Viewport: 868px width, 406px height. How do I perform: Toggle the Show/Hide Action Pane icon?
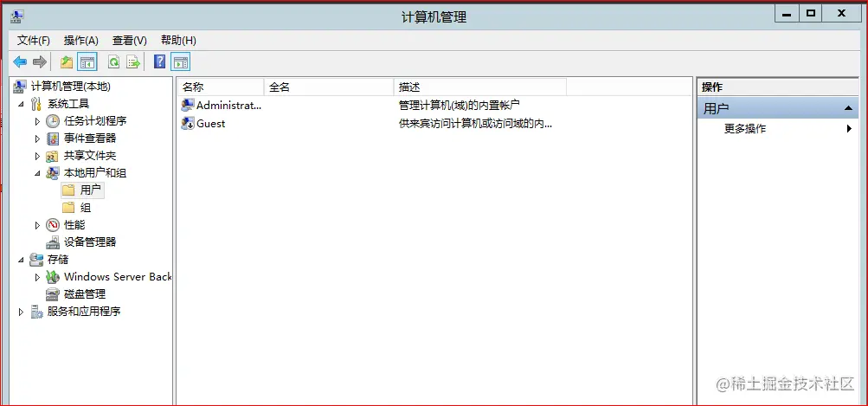181,62
